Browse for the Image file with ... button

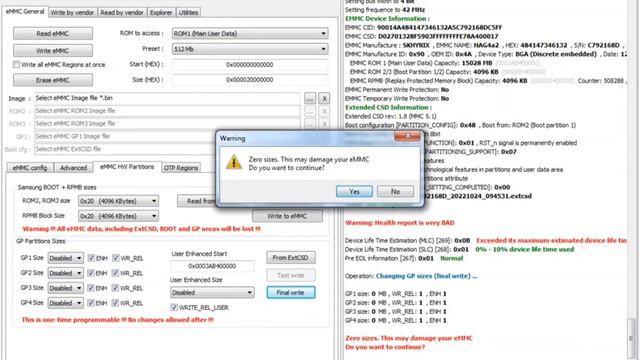click(x=310, y=98)
